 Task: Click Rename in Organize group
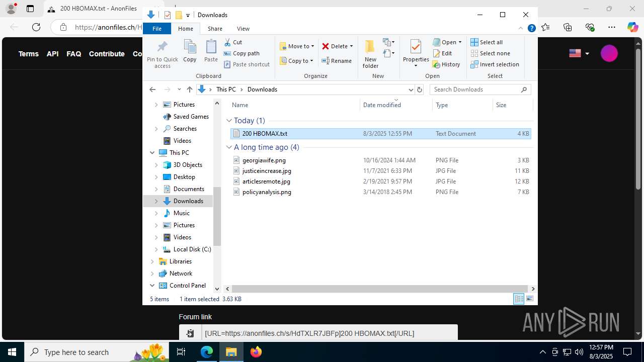pos(337,61)
